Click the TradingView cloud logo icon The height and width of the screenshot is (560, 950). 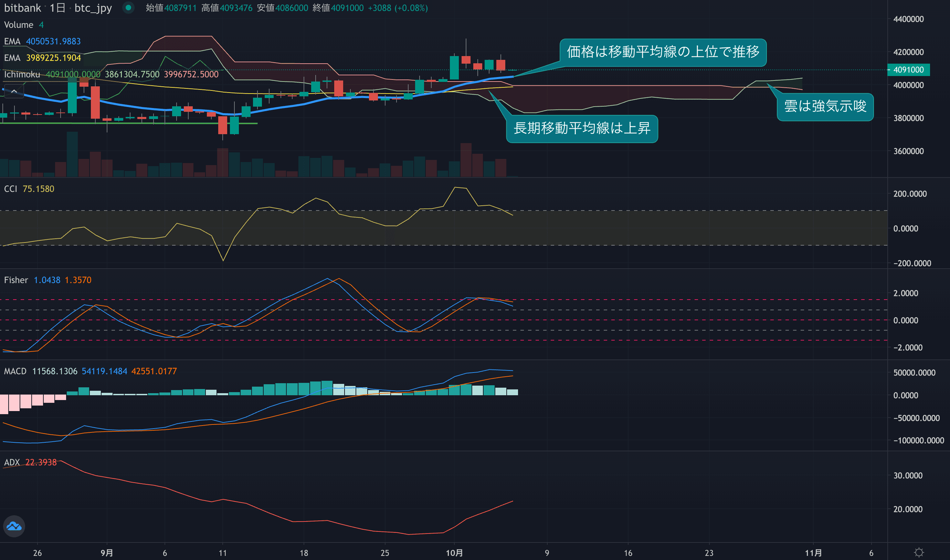pyautogui.click(x=14, y=526)
